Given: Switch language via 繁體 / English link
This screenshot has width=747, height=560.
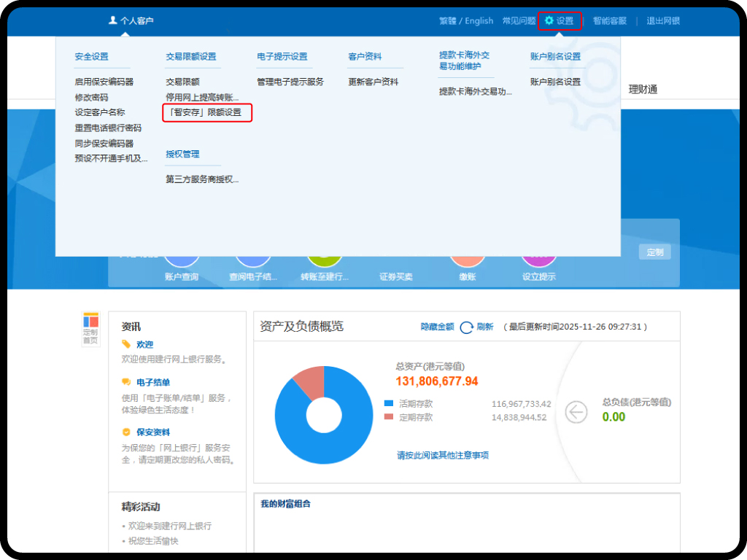Looking at the screenshot, I should (466, 20).
